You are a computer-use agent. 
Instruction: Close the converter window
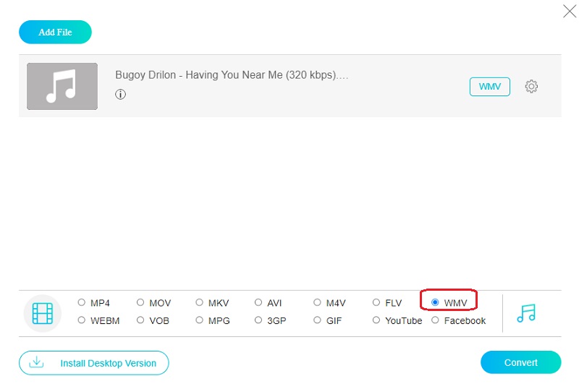(570, 11)
